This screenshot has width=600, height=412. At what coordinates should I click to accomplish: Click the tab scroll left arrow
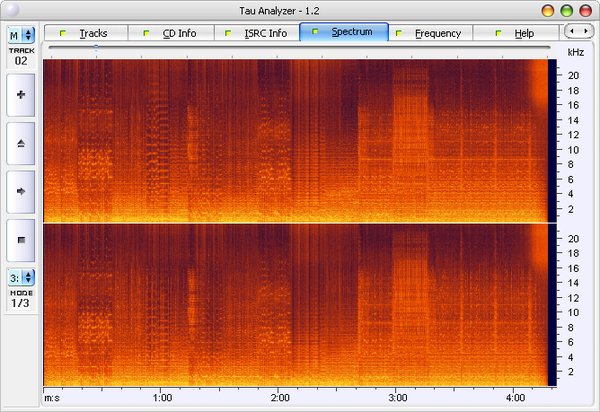pos(572,31)
